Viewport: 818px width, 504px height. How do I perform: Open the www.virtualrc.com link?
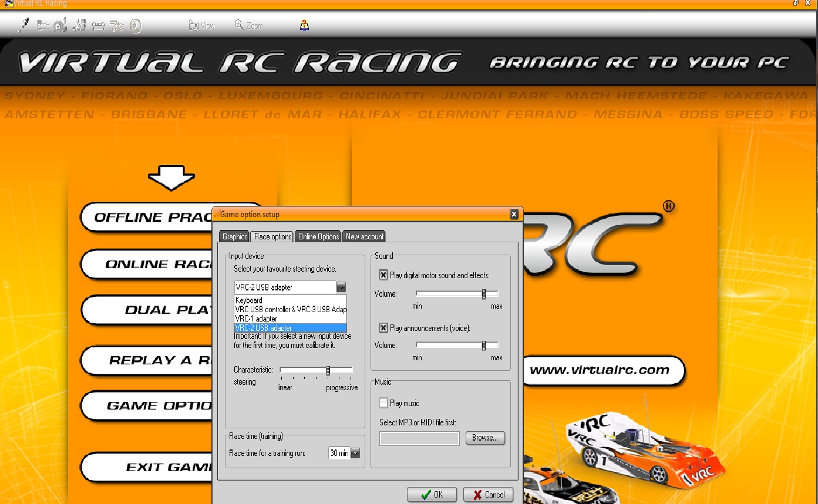(604, 370)
